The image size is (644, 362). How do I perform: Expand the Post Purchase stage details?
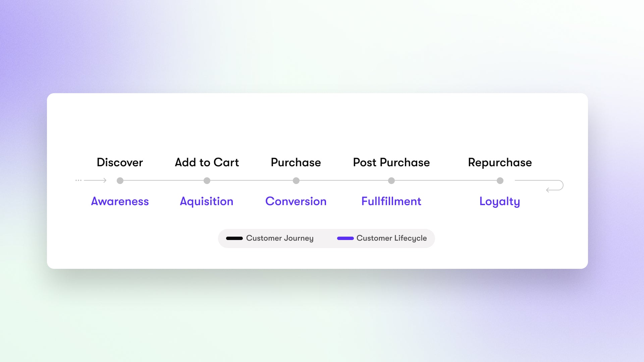point(391,180)
